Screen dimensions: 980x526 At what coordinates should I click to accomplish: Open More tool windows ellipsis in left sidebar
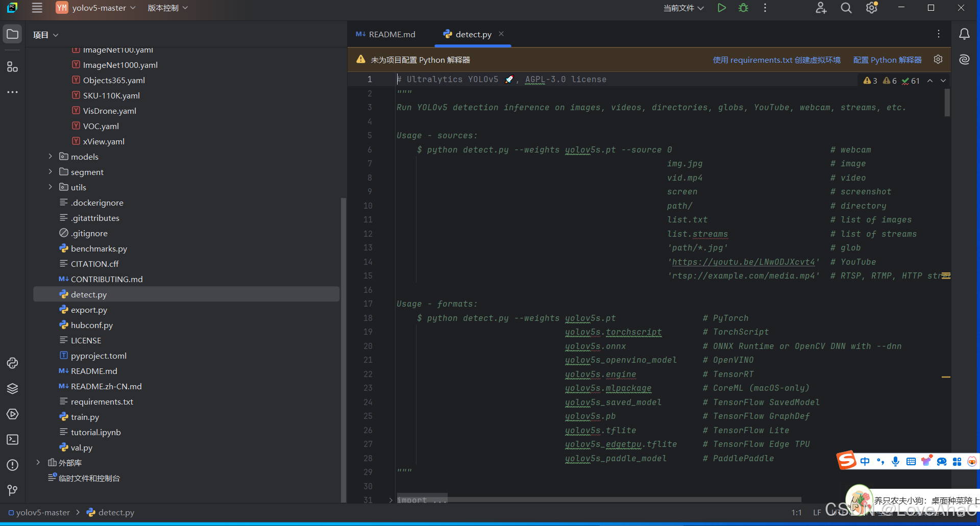pos(13,92)
